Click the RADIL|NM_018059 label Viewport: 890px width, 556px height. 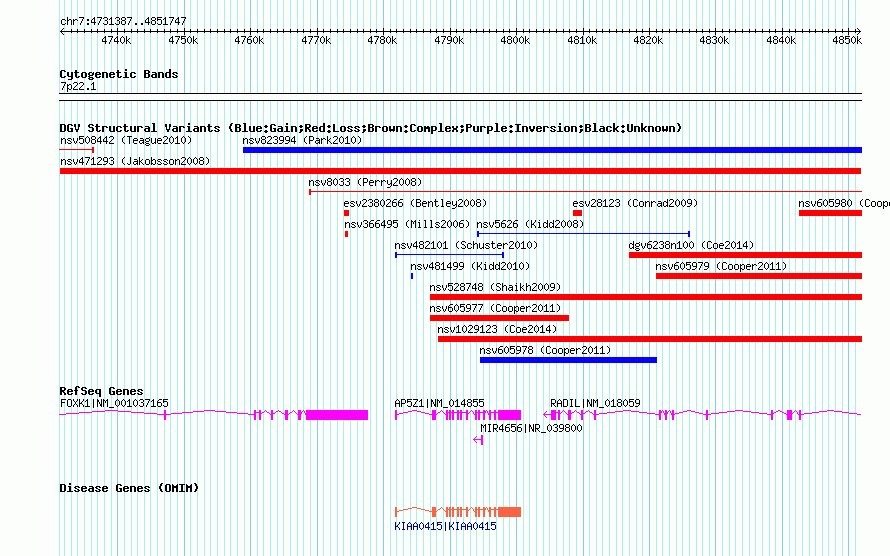click(595, 403)
